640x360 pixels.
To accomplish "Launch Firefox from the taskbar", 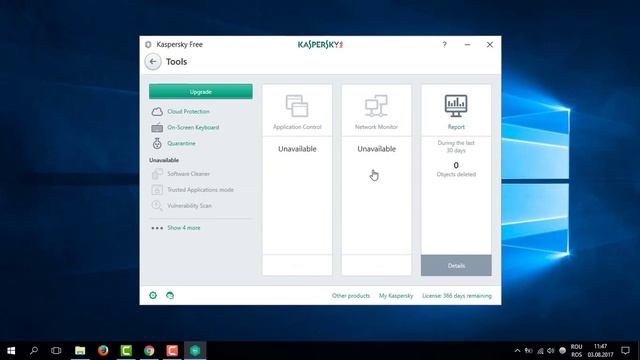I will [x=103, y=351].
